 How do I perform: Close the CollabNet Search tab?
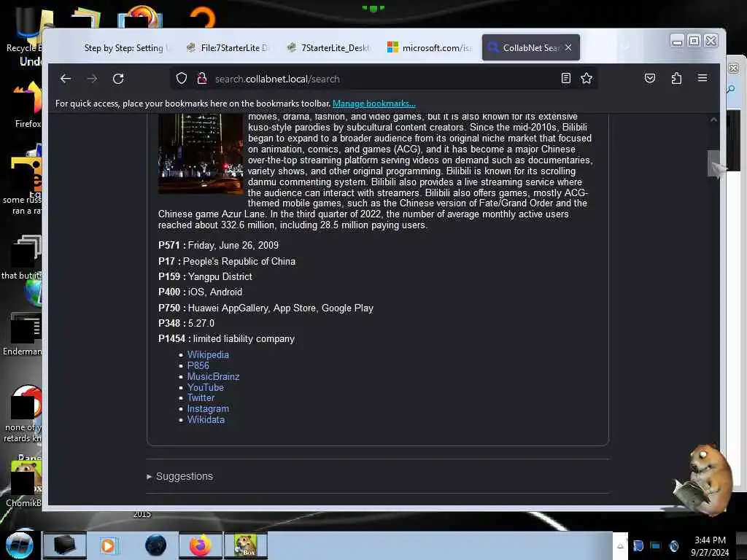pos(568,47)
